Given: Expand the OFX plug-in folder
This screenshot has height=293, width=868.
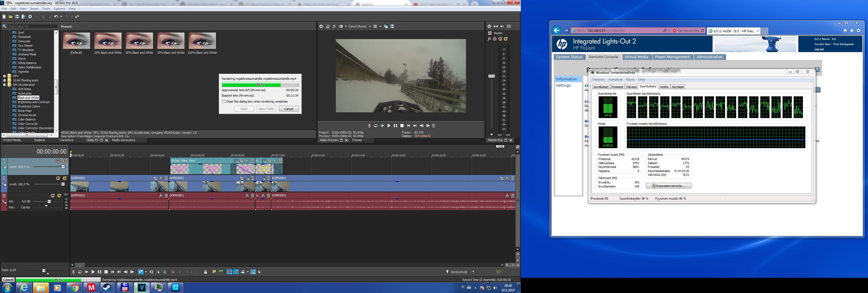Looking at the screenshot, I should (x=4, y=76).
